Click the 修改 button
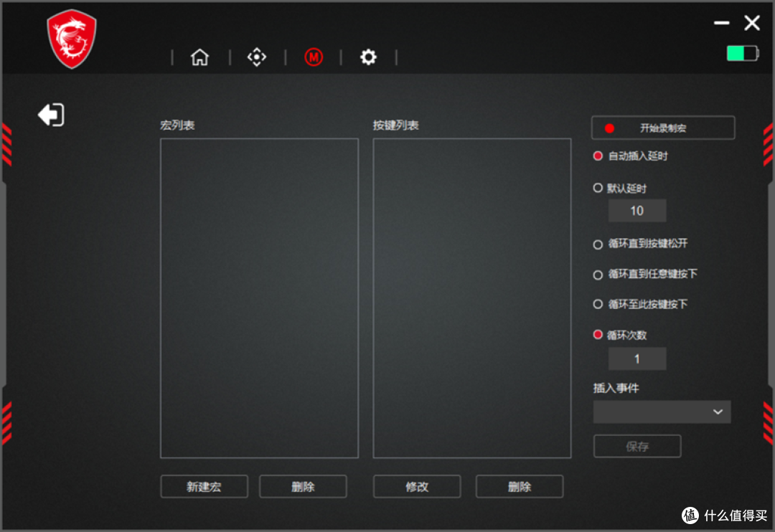 tap(417, 487)
